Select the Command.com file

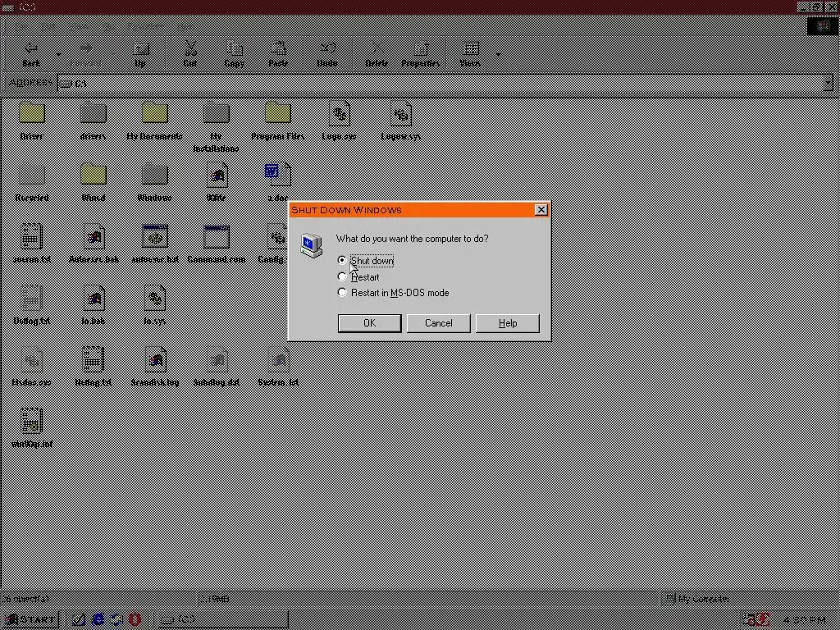[x=217, y=244]
